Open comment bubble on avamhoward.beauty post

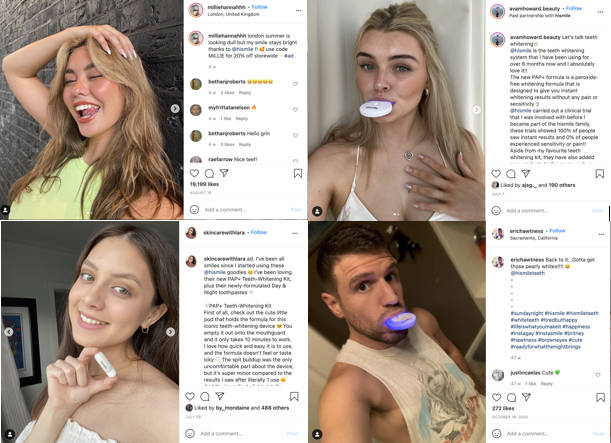[x=511, y=174]
